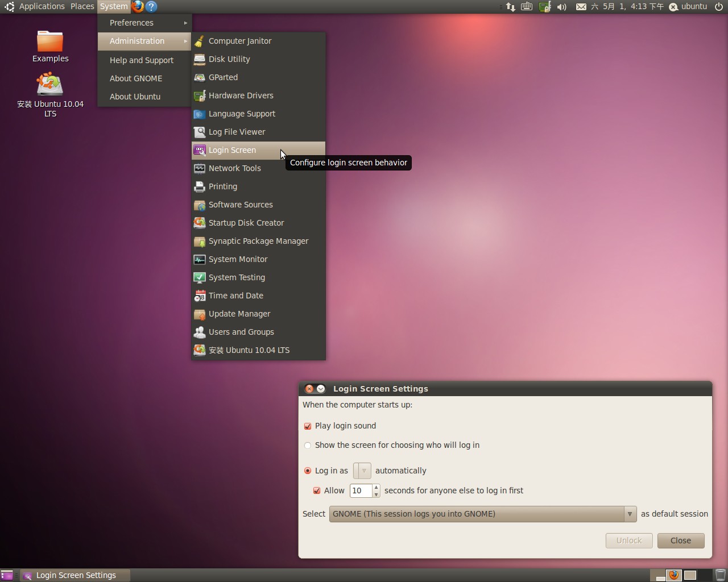Select Show the screen for choosing who will log in
Viewport: 728px width, 582px height.
pyautogui.click(x=308, y=446)
